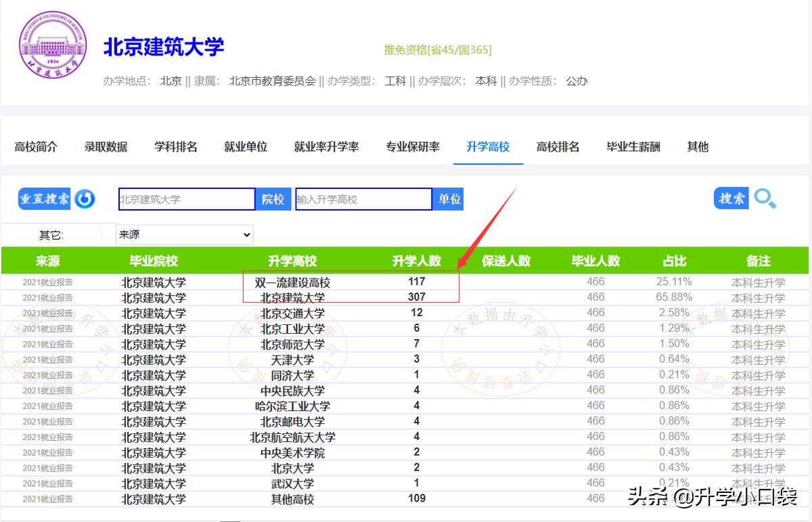Select the 双一流建设高校 row in table

[x=292, y=281]
